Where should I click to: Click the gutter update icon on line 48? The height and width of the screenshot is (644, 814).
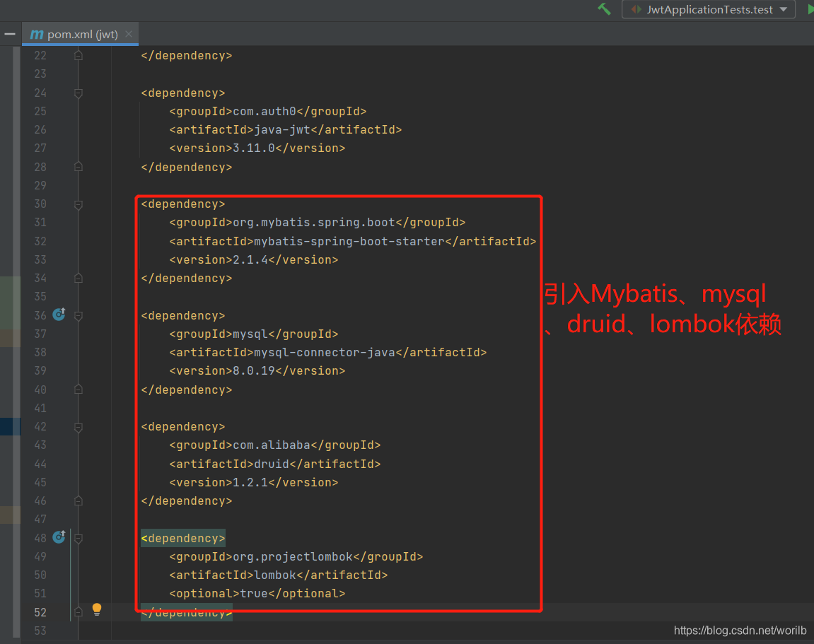point(59,537)
